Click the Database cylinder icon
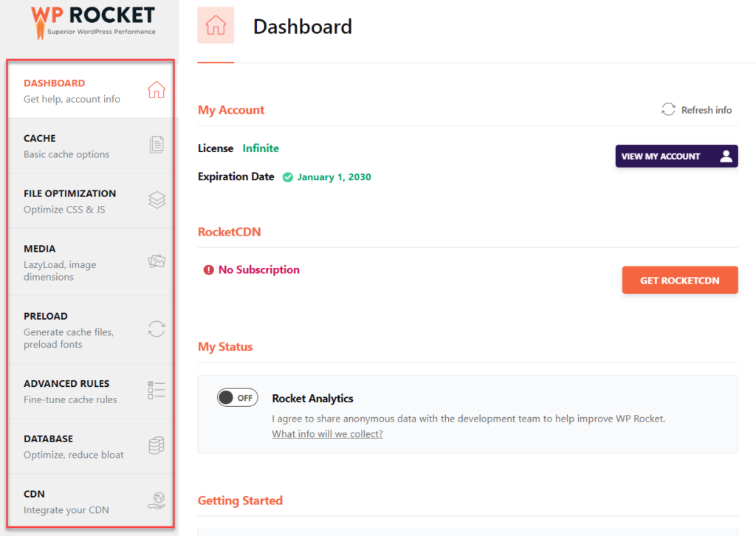The width and height of the screenshot is (756, 536). coord(157,445)
